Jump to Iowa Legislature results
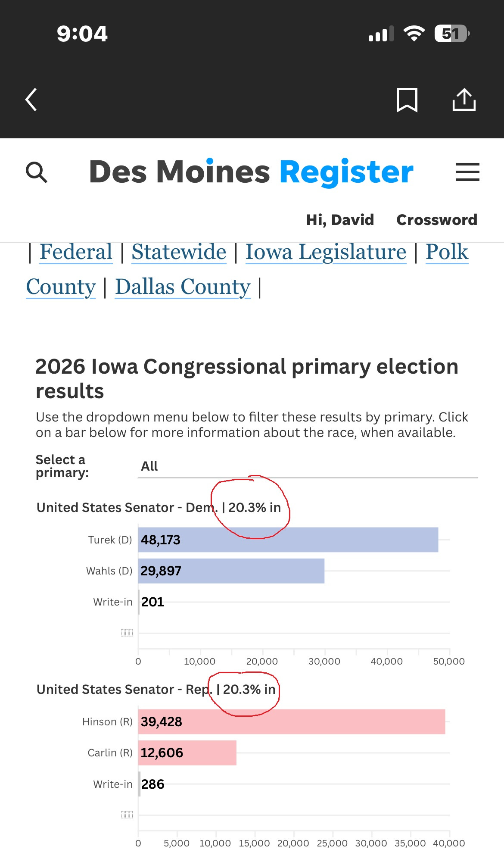 point(326,253)
